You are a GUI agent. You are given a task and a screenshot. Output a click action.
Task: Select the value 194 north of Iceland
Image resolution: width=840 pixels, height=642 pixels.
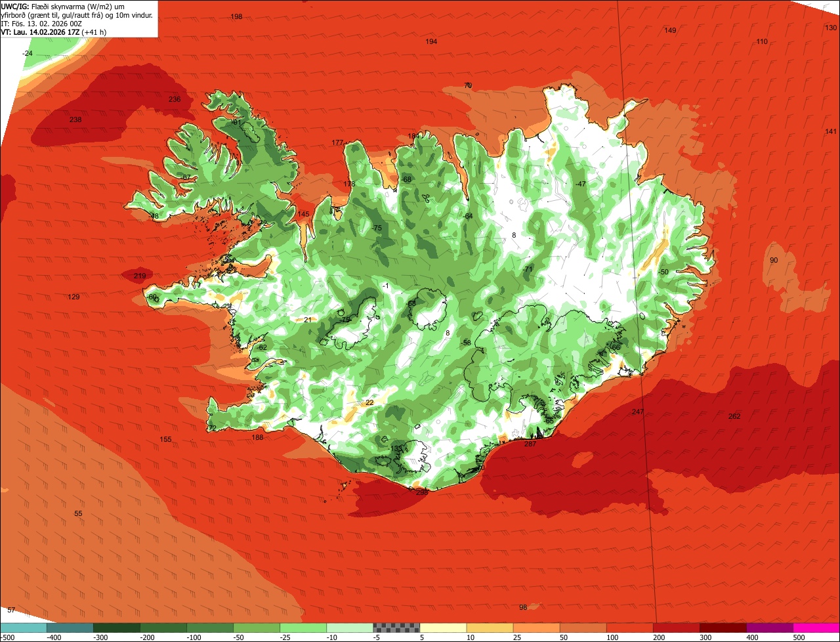point(431,41)
